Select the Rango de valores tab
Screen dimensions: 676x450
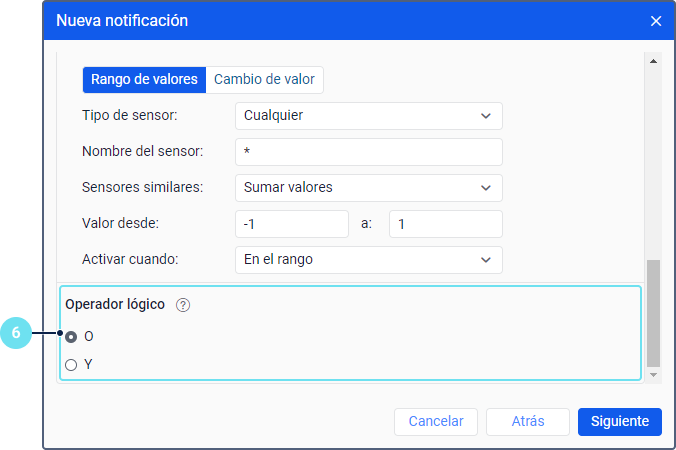[144, 80]
